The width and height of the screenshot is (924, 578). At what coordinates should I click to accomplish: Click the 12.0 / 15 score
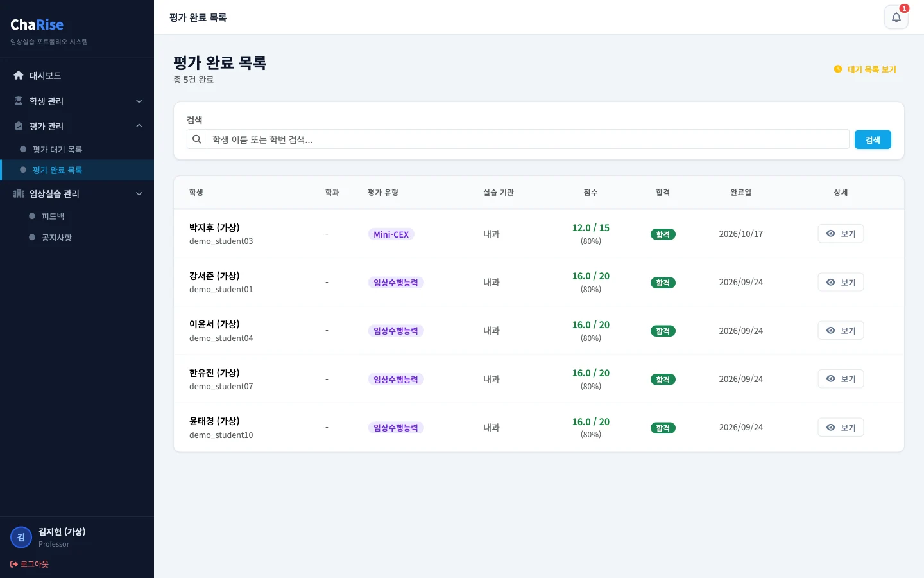[x=591, y=228]
